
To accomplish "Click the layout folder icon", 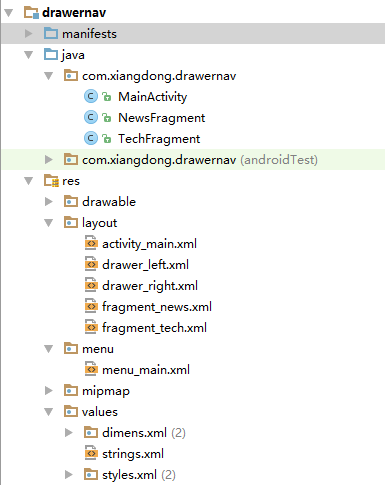I will (x=71, y=223).
